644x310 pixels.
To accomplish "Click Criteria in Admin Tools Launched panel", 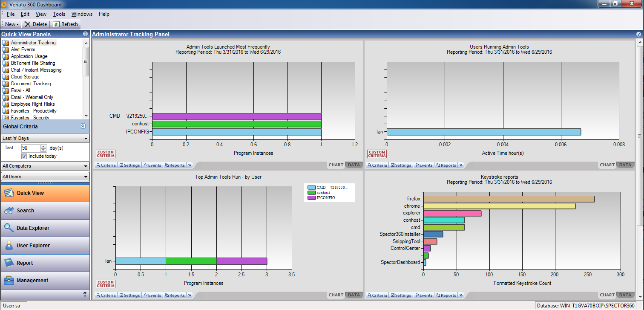I will 106,165.
